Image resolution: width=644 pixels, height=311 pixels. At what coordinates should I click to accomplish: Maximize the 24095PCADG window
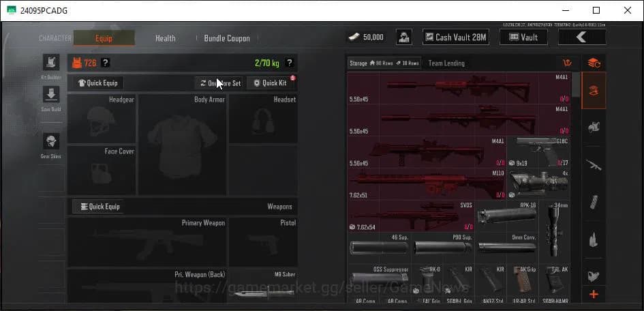[x=596, y=11]
